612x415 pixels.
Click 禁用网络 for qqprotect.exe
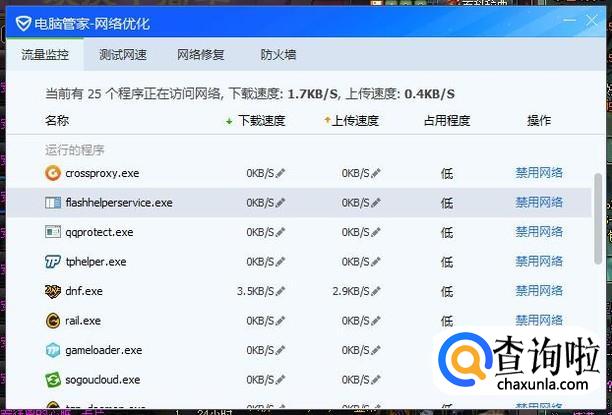point(539,232)
